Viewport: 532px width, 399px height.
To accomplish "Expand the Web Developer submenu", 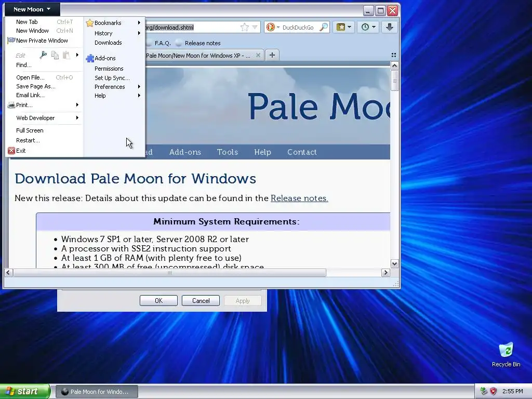I will (44, 118).
